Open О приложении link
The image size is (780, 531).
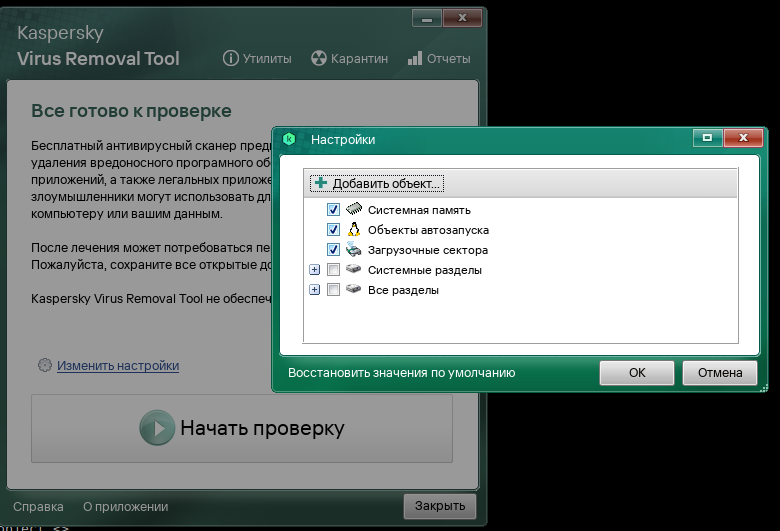coord(125,507)
